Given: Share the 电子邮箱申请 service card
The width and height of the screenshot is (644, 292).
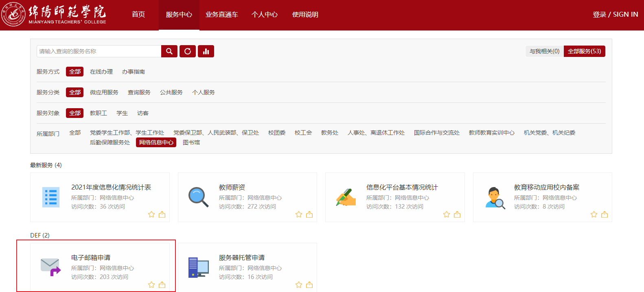Looking at the screenshot, I should [x=162, y=285].
